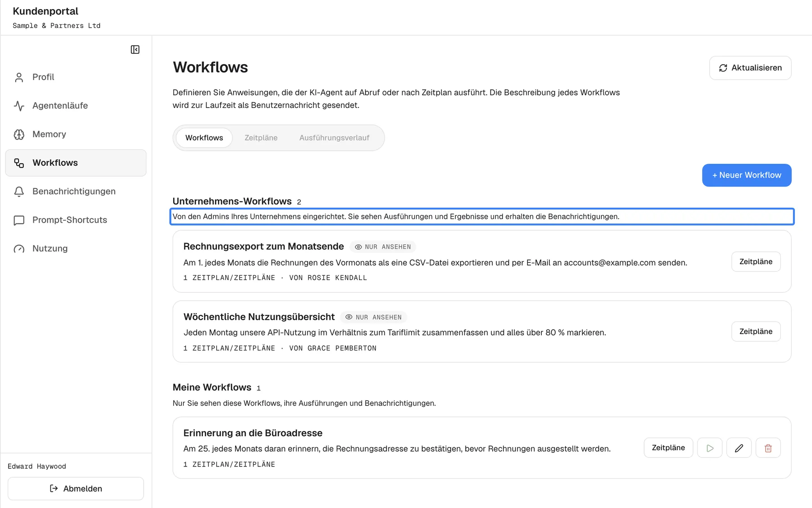Click the Prompt-Shortcuts chat icon
The height and width of the screenshot is (508, 812).
pyautogui.click(x=19, y=220)
